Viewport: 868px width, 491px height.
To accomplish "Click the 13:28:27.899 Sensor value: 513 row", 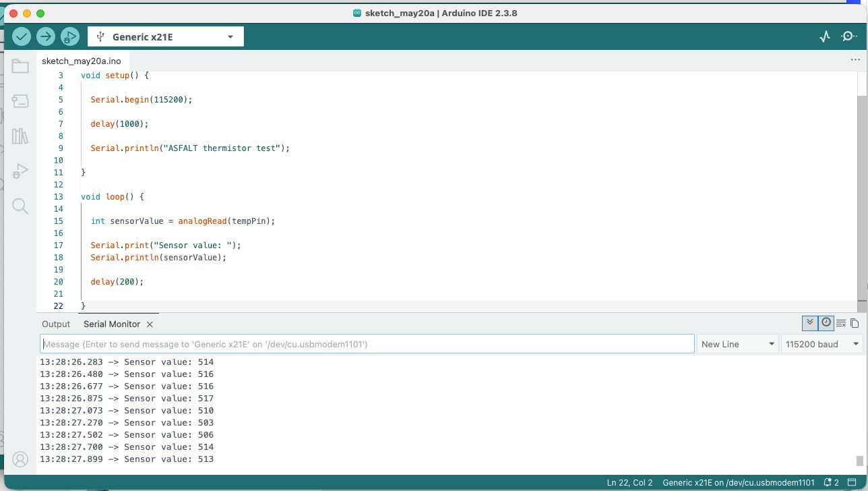I will tap(127, 459).
